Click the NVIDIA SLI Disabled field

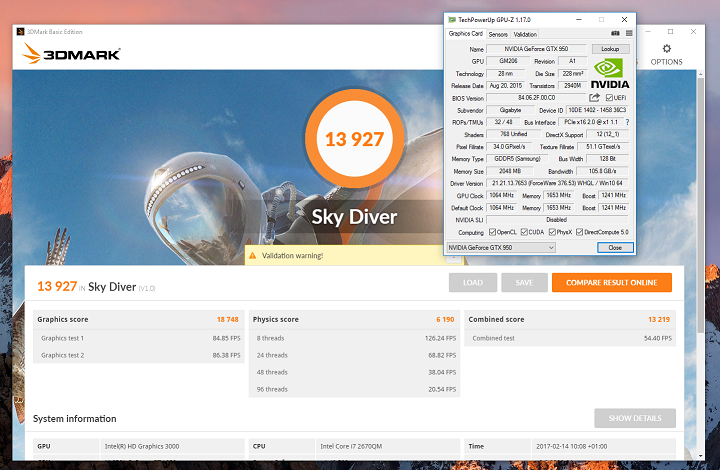[557, 220]
